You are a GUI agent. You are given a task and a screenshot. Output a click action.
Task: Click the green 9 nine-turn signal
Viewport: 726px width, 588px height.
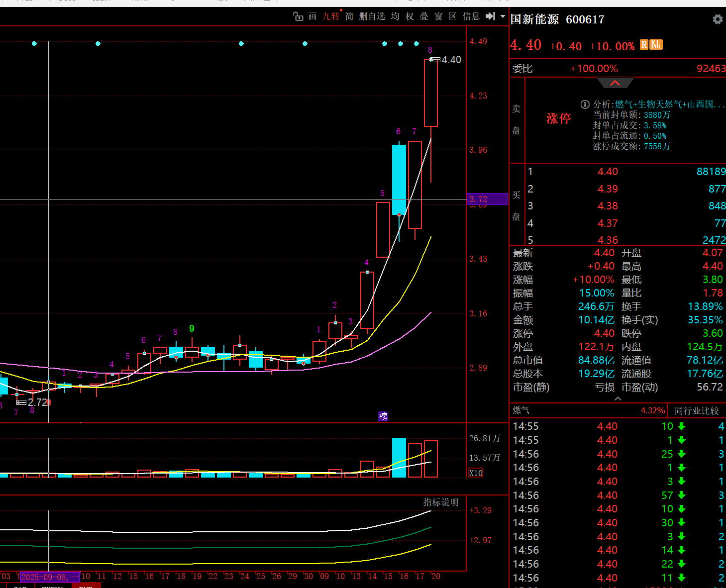tap(192, 328)
